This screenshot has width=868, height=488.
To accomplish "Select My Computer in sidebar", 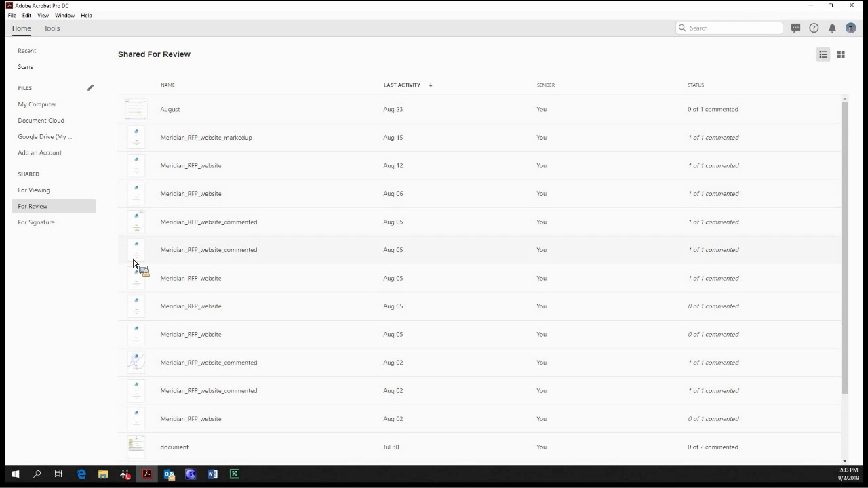I will pyautogui.click(x=37, y=104).
